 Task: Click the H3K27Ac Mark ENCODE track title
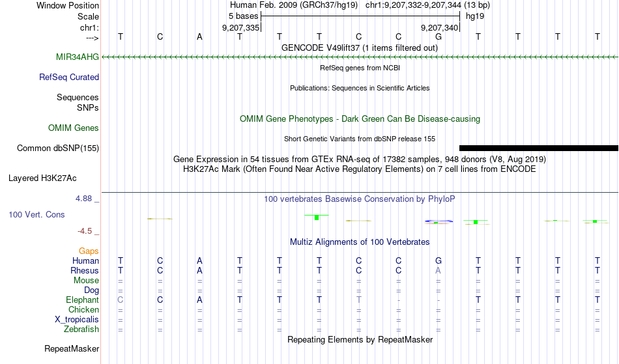(360, 169)
